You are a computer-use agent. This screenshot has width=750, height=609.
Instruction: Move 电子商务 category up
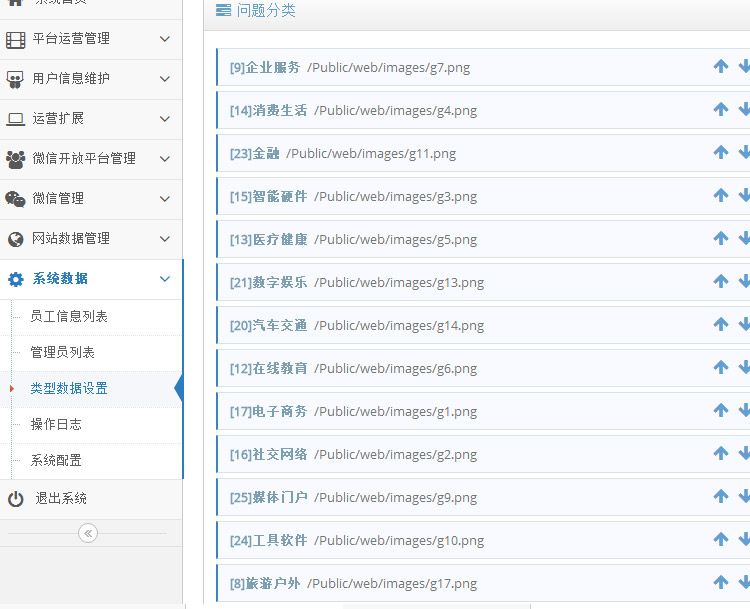(x=720, y=410)
